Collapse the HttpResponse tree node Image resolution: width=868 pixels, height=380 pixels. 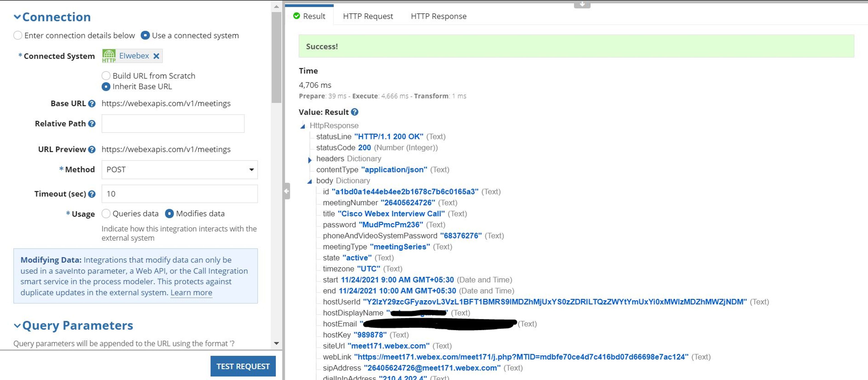[x=303, y=126]
